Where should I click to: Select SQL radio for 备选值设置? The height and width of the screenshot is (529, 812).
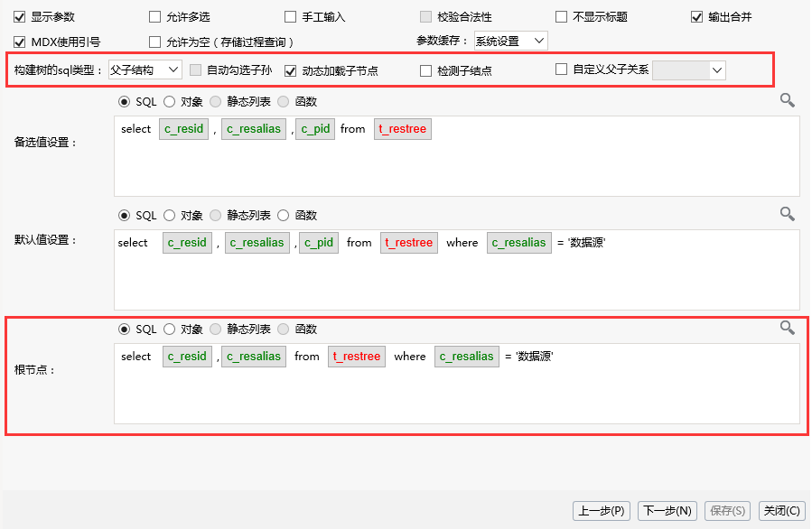coord(124,102)
